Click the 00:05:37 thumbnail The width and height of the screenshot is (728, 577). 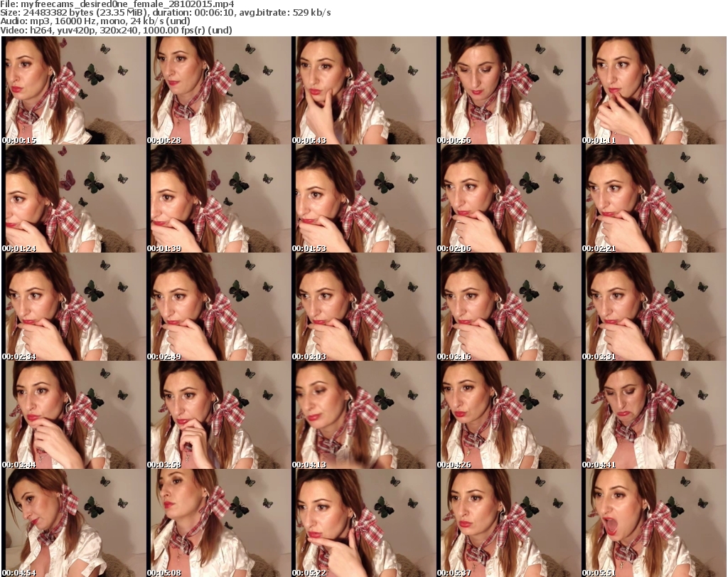[x=508, y=523]
